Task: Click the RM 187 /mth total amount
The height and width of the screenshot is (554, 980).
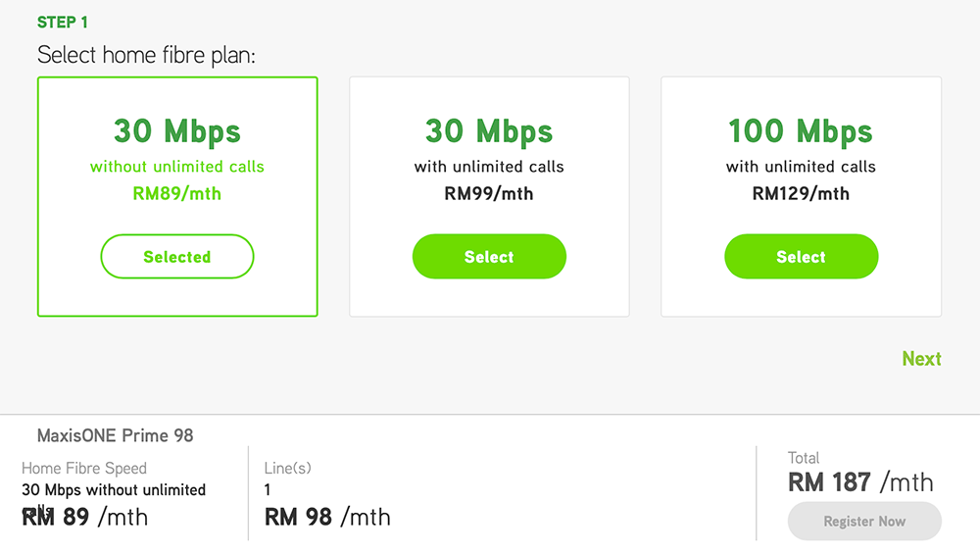Action: tap(860, 482)
